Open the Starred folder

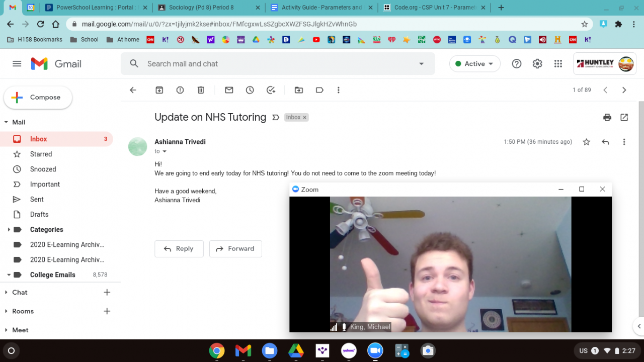point(56,154)
